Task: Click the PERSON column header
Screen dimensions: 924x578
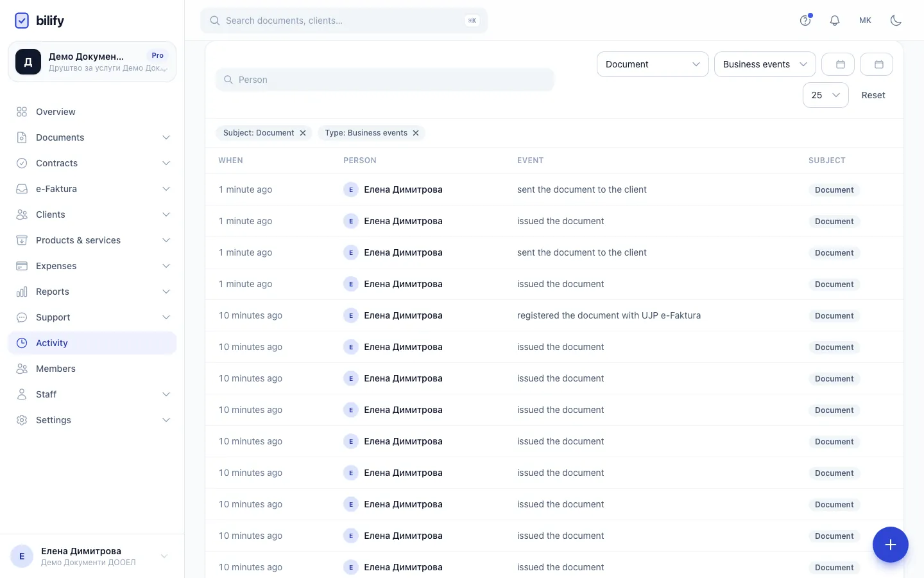Action: 360,161
